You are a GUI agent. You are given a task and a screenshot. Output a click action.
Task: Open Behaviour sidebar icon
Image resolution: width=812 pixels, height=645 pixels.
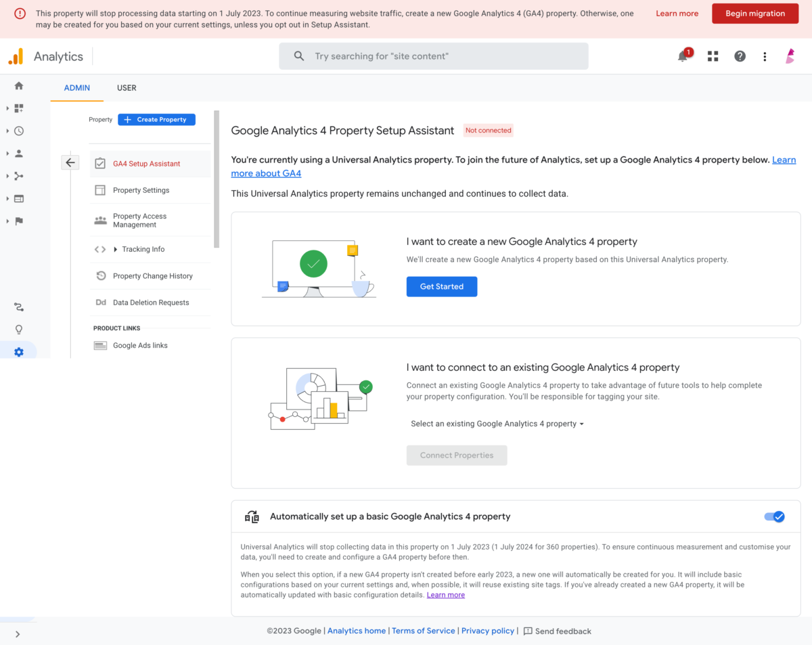[19, 198]
